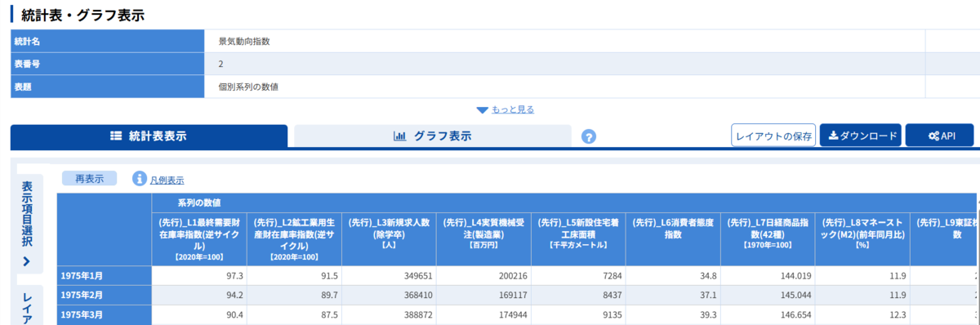Click the 個別系列の数値 table title value
The height and width of the screenshot is (325, 980).
click(247, 87)
